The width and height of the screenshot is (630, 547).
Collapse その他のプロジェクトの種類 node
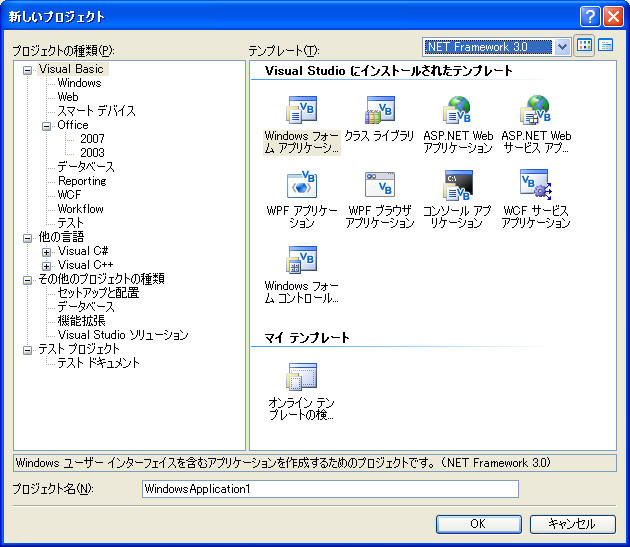[x=27, y=280]
